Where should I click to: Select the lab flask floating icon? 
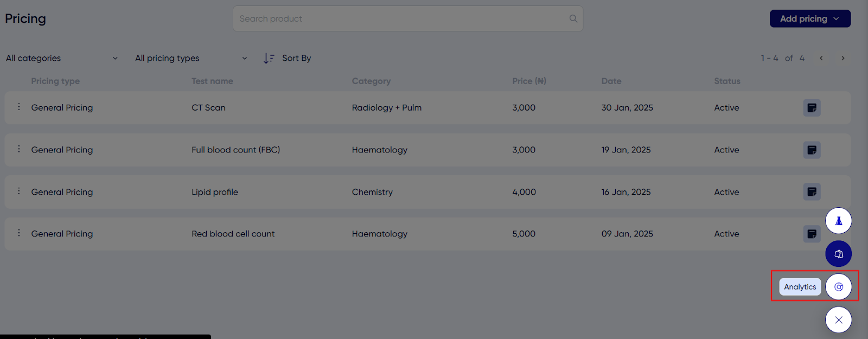coord(839,221)
